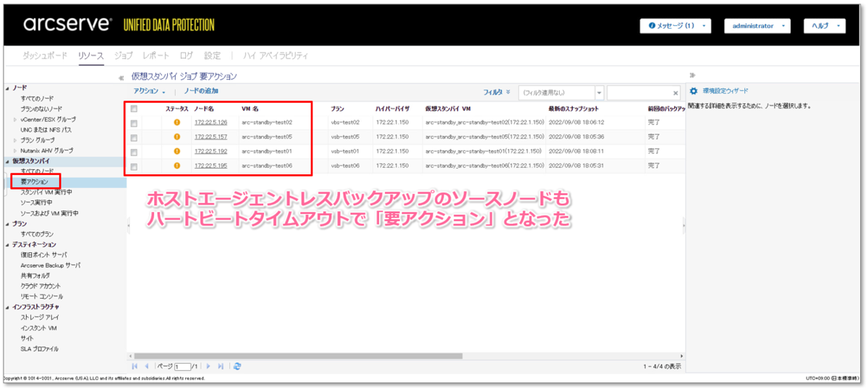The width and height of the screenshot is (868, 389).
Task: Select 復旧ポイント サーバ in the tree
Action: (44, 255)
